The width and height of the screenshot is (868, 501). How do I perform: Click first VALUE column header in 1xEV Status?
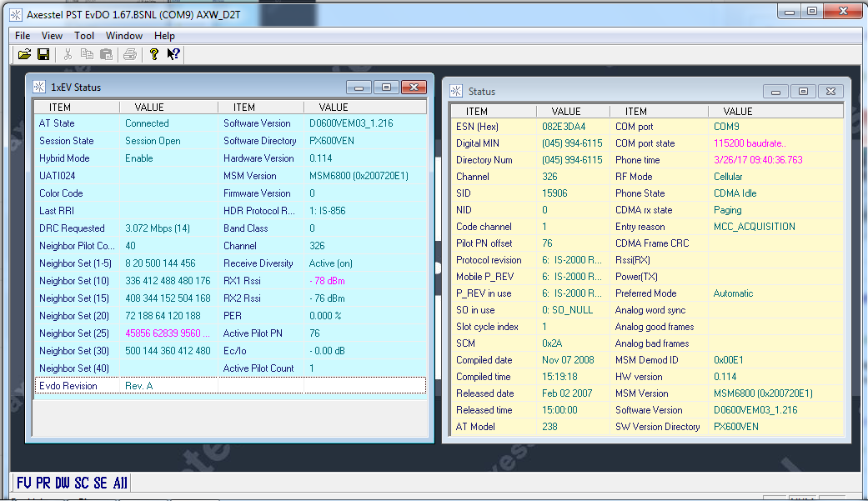(x=168, y=107)
